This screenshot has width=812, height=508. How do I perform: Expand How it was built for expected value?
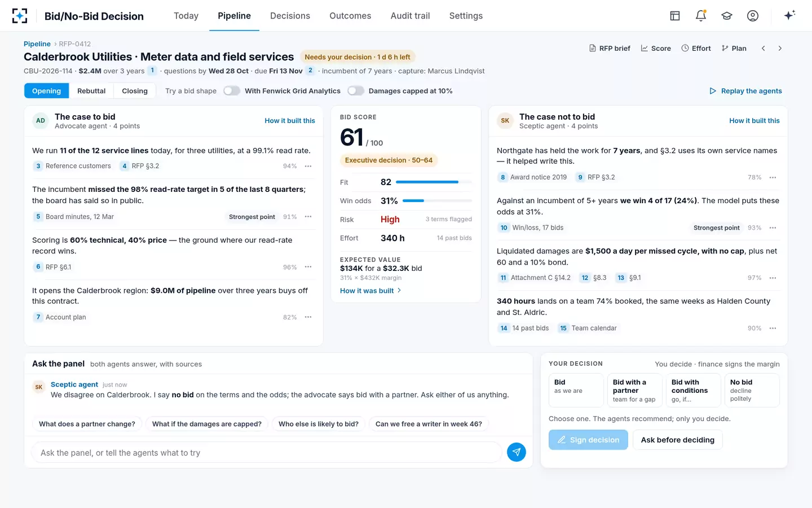[370, 291]
